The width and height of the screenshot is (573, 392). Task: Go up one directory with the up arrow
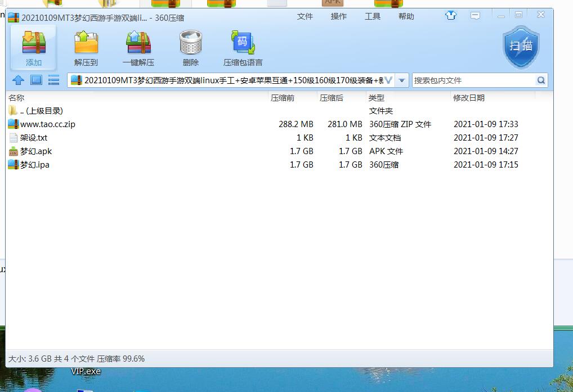pyautogui.click(x=18, y=80)
